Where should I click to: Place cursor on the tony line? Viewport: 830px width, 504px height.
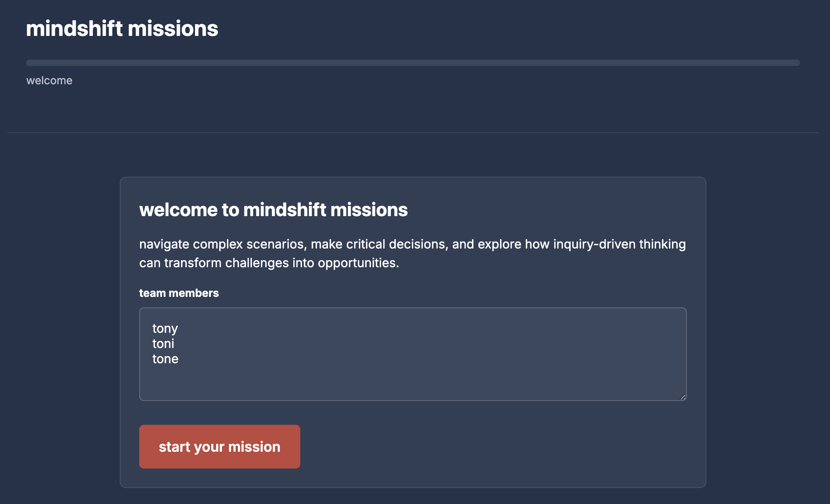point(165,328)
